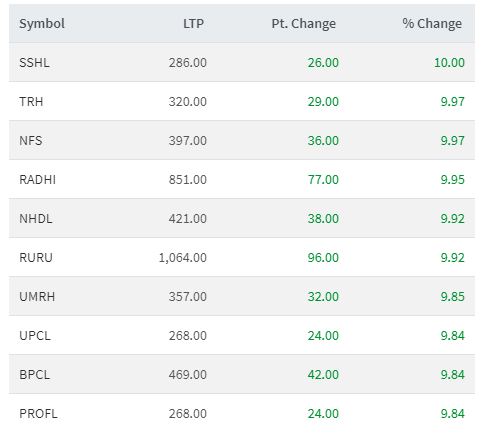Viewport: 480px width, 428px height.
Task: Open the TRH stock symbol
Action: (x=31, y=102)
